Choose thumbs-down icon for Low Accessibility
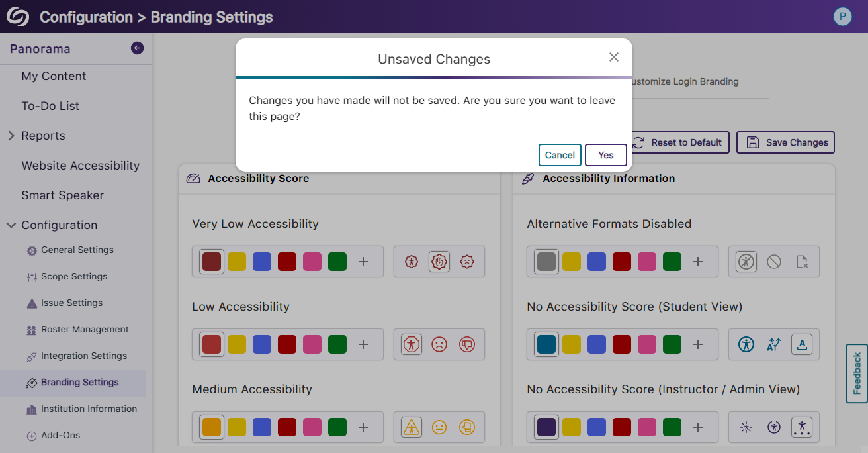868x453 pixels. (467, 344)
